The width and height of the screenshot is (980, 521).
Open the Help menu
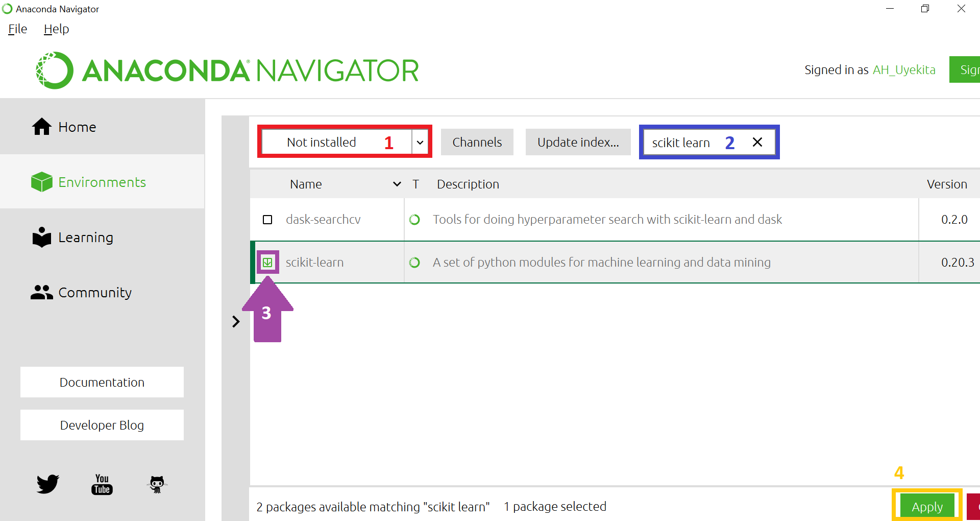click(x=56, y=29)
